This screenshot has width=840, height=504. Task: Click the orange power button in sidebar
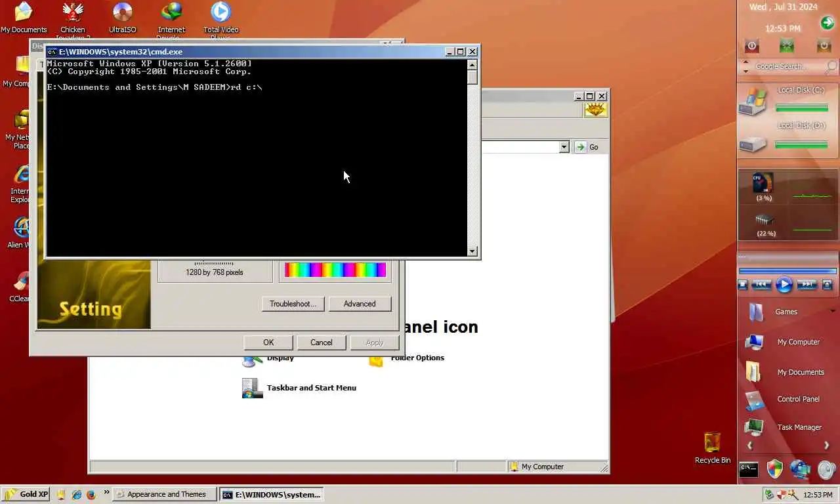point(824,46)
